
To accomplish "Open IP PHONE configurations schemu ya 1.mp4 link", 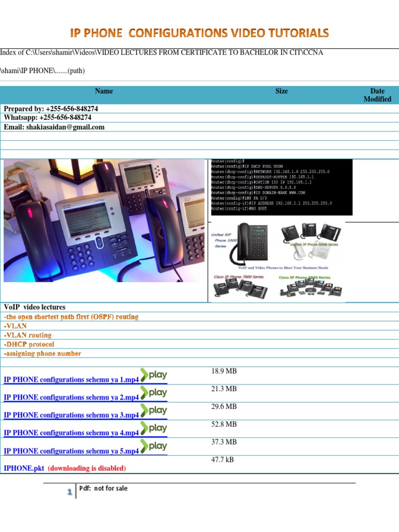I will click(x=71, y=380).
